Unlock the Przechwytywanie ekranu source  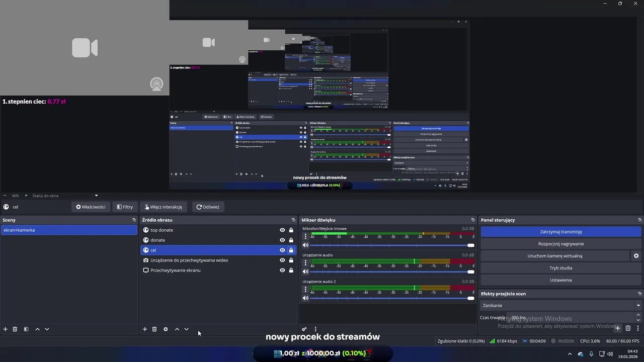pyautogui.click(x=291, y=270)
